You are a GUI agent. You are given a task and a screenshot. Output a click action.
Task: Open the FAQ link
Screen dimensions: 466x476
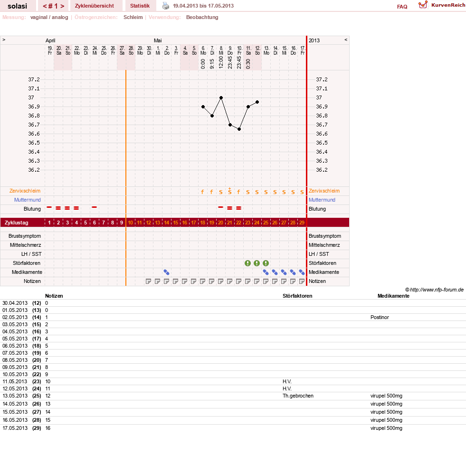402,7
